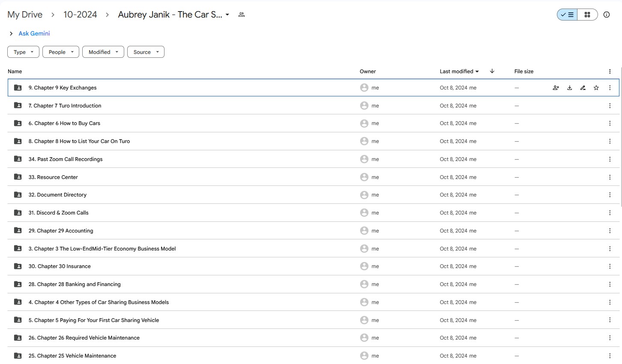622x364 pixels.
Task: Click owner avatar for Chapter 8 How to List row
Action: tap(364, 141)
